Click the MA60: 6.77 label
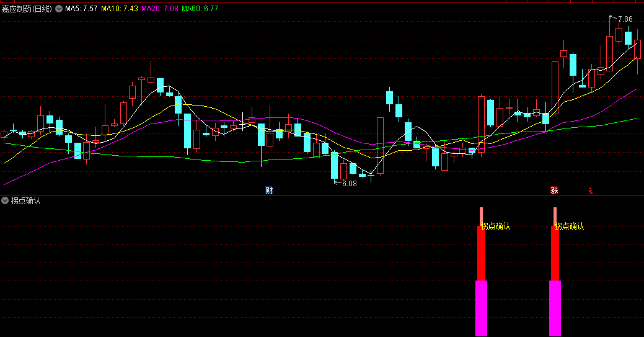 pos(200,9)
